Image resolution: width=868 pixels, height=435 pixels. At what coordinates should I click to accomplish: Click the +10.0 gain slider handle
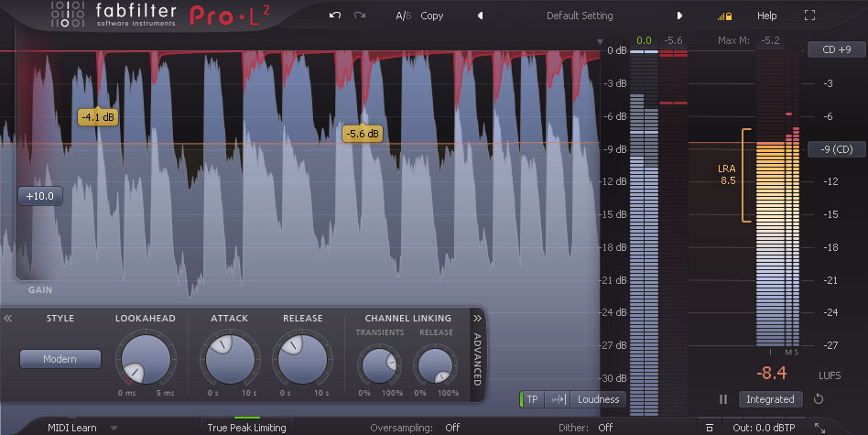tap(40, 196)
